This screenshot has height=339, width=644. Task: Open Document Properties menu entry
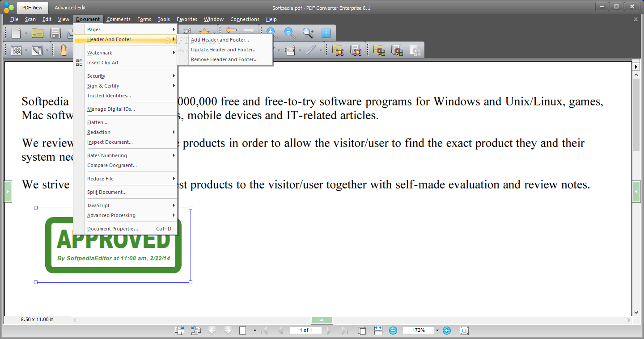coord(125,229)
